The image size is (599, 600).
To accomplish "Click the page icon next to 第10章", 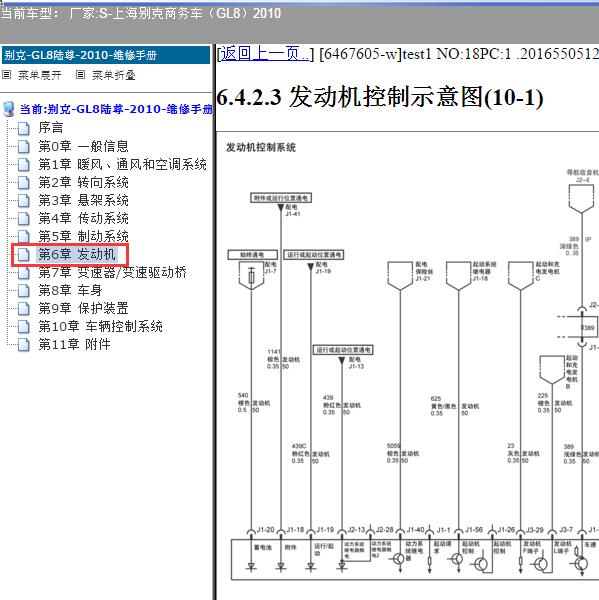I will tap(24, 327).
